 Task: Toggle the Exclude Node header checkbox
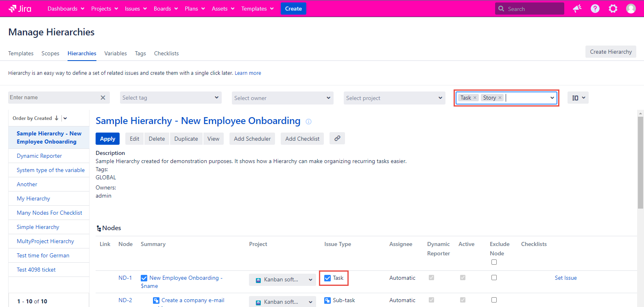pyautogui.click(x=494, y=262)
